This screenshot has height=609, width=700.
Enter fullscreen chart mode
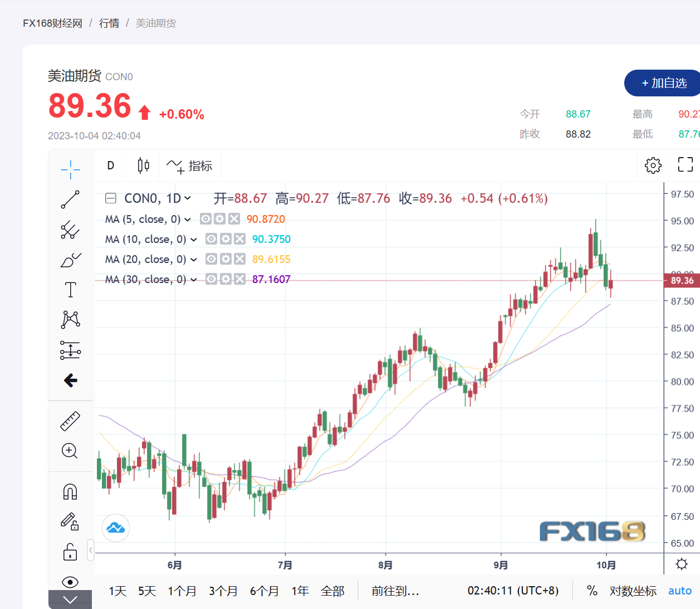click(x=686, y=164)
